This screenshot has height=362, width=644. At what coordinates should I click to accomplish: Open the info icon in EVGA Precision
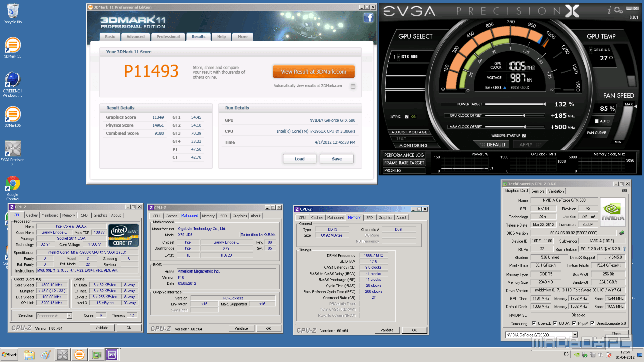tap(609, 10)
